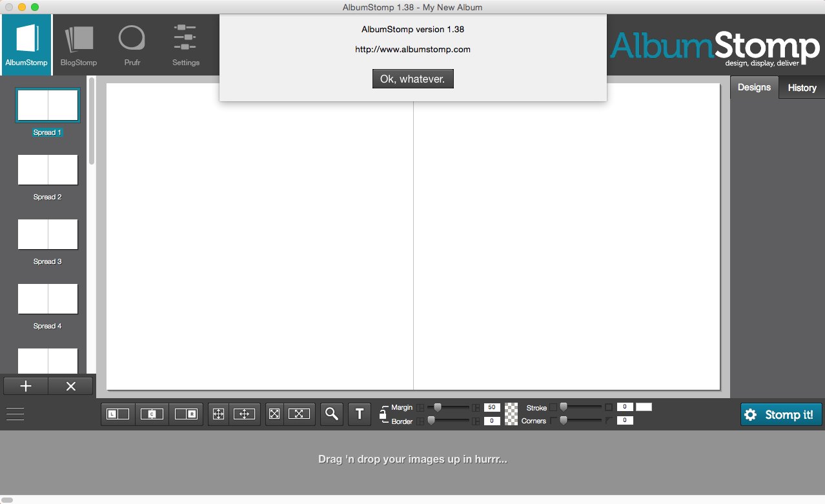Click the spread list vertical scrollbar
This screenshot has width=825, height=504.
tap(92, 121)
